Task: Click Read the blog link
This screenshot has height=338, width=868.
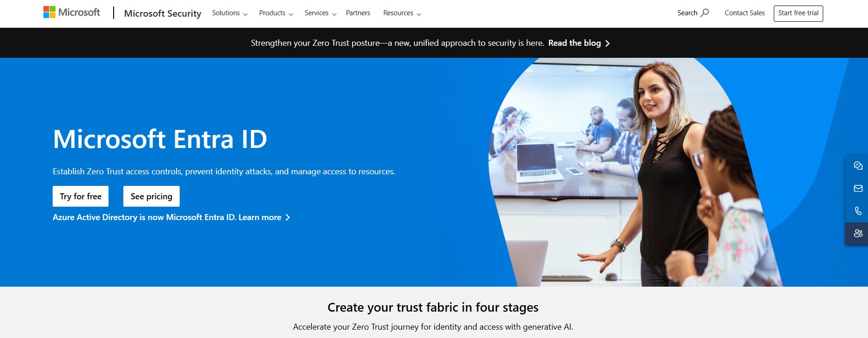Action: tap(574, 43)
